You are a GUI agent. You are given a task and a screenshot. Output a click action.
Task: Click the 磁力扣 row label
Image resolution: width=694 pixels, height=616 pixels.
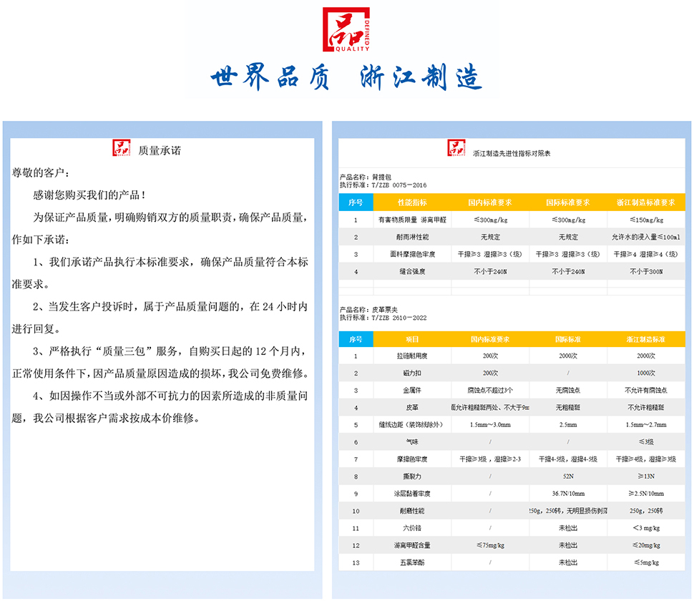pos(411,373)
